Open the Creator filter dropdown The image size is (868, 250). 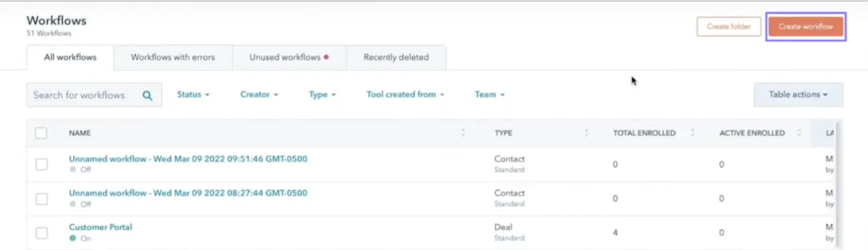point(259,95)
